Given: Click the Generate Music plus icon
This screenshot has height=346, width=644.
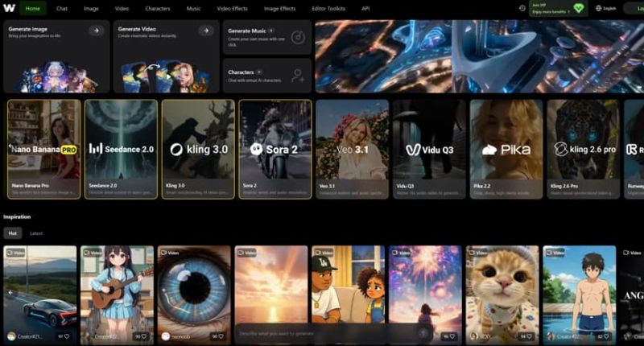Looking at the screenshot, I should pyautogui.click(x=271, y=30).
